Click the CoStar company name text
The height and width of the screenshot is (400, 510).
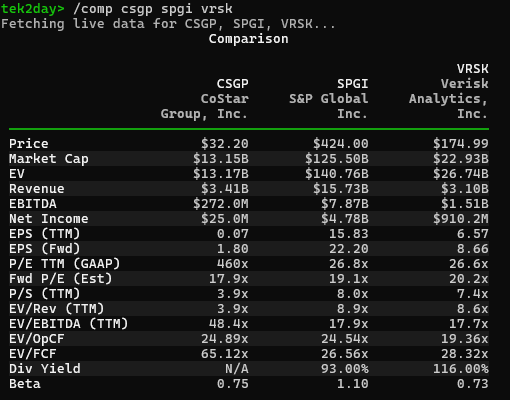[224, 99]
